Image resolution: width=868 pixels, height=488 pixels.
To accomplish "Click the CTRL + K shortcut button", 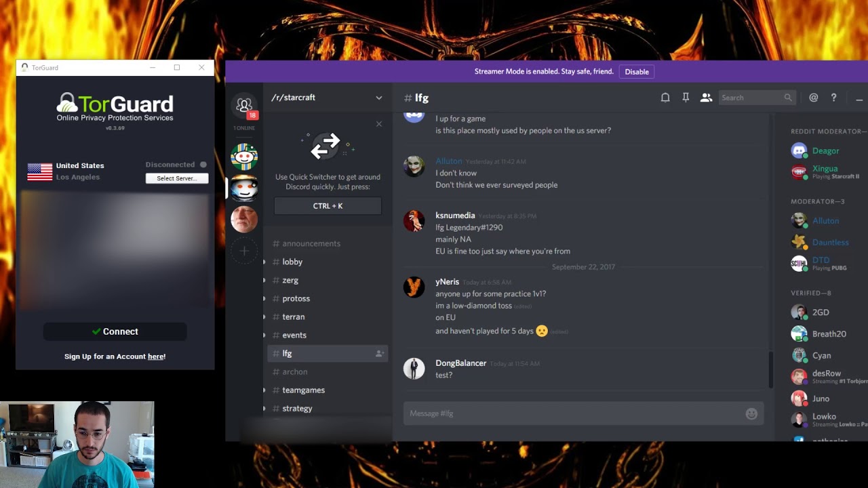I will [328, 206].
